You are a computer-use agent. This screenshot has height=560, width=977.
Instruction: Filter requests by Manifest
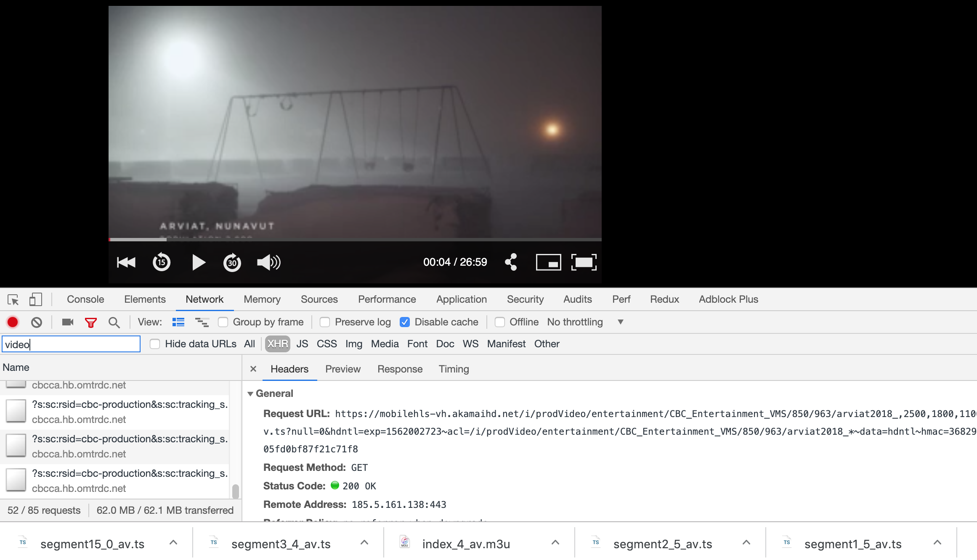(507, 344)
